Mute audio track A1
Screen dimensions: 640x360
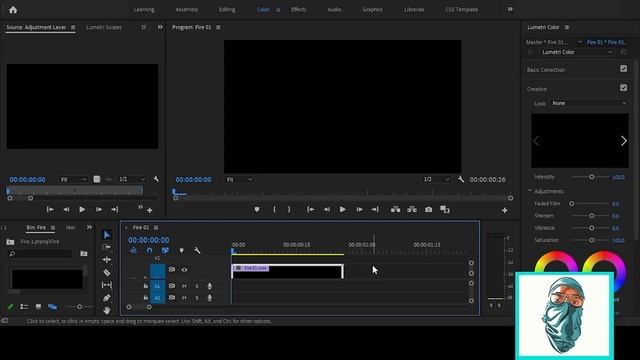184,286
